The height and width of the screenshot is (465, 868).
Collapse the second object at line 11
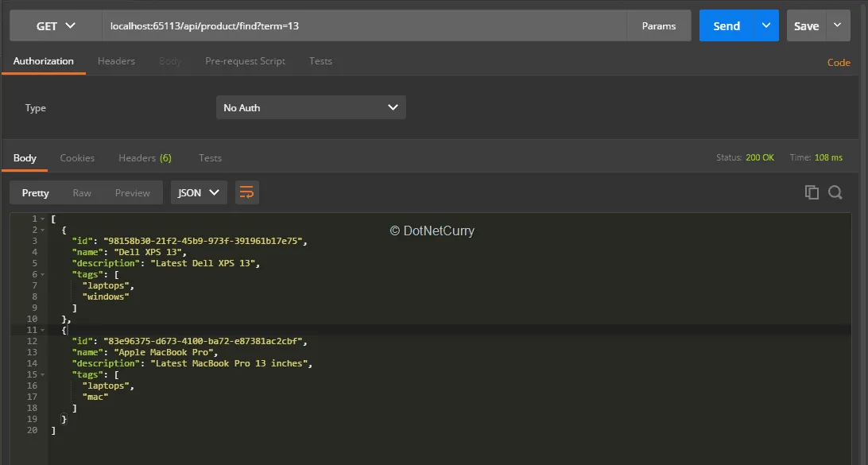tap(43, 330)
